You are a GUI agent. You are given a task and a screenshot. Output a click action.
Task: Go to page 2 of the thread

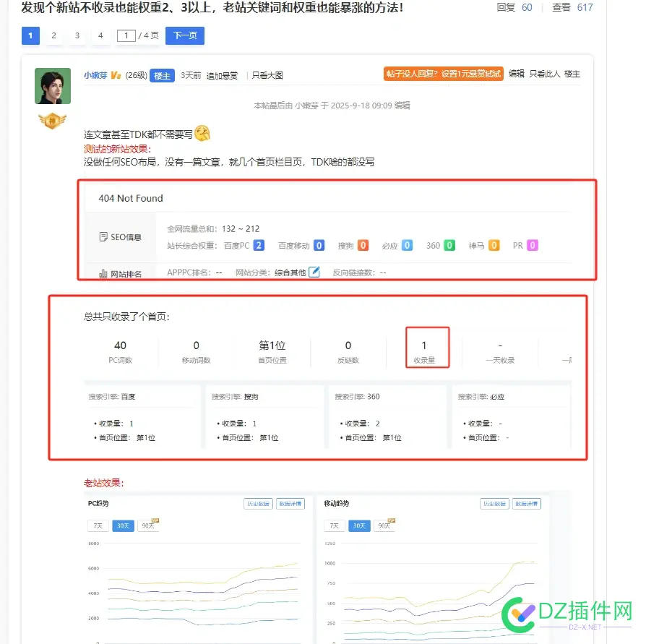point(53,35)
